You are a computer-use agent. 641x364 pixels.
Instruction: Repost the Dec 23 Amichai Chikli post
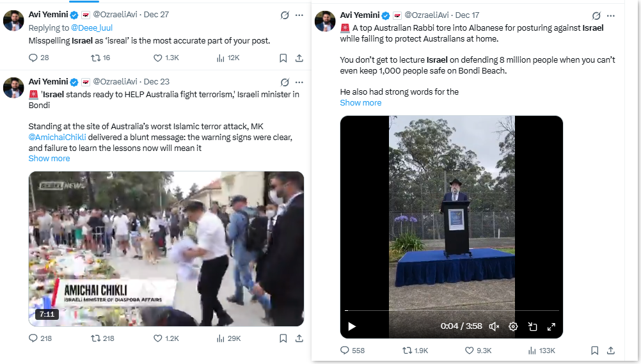pyautogui.click(x=95, y=338)
